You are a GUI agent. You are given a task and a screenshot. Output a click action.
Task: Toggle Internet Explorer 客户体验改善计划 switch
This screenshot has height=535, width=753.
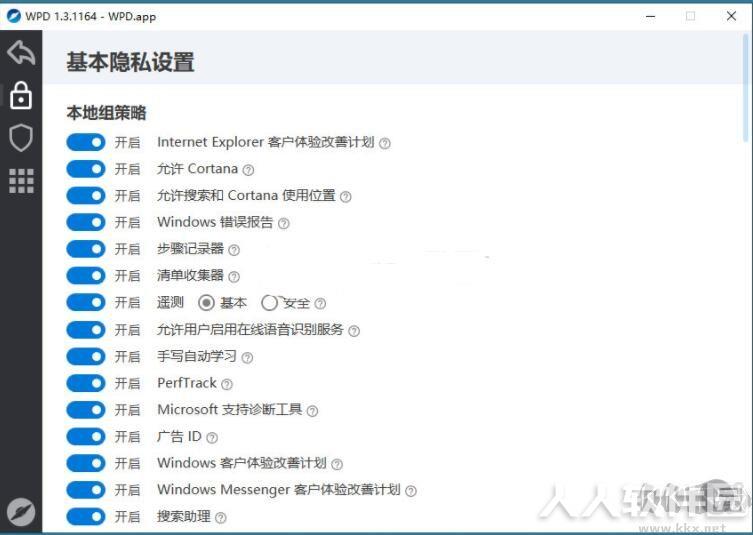coord(85,142)
